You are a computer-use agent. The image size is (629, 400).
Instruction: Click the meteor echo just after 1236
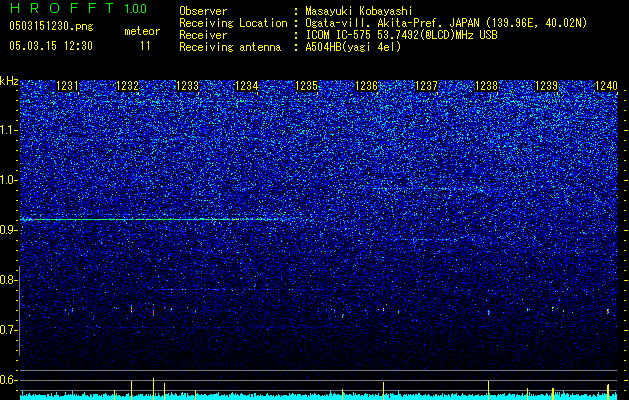[x=383, y=309]
